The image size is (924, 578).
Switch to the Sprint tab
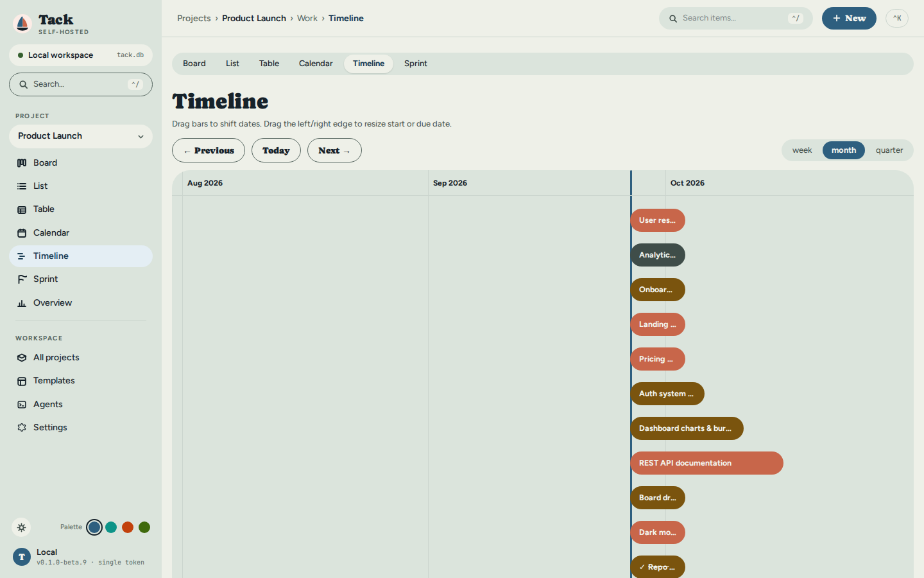tap(416, 64)
